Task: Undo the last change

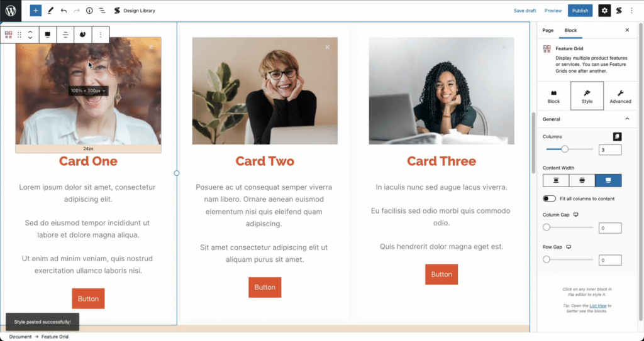Action: click(x=64, y=11)
